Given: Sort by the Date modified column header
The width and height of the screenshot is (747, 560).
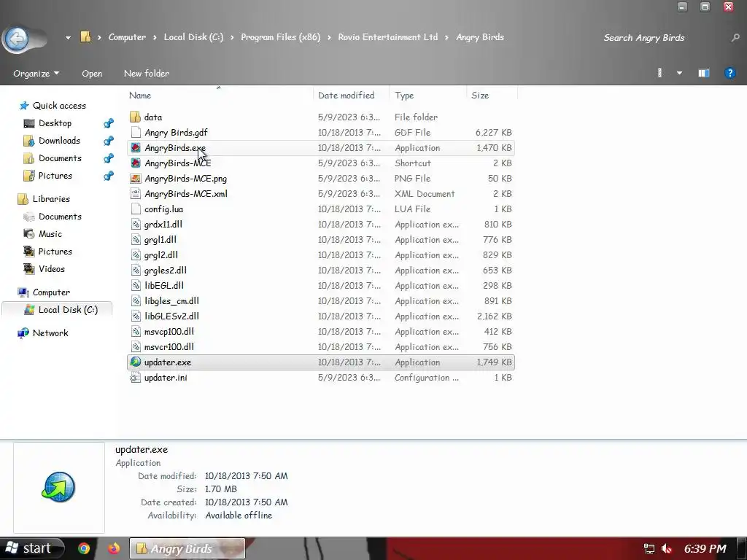Looking at the screenshot, I should (x=347, y=96).
